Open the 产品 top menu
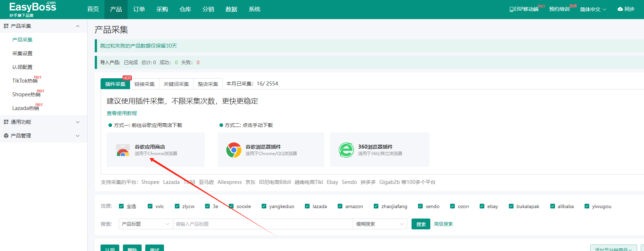 [x=116, y=9]
